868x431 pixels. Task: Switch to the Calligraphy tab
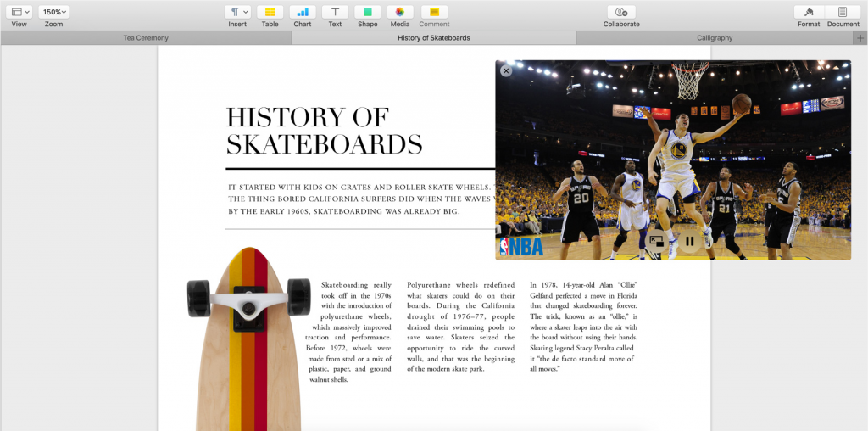[x=714, y=38]
